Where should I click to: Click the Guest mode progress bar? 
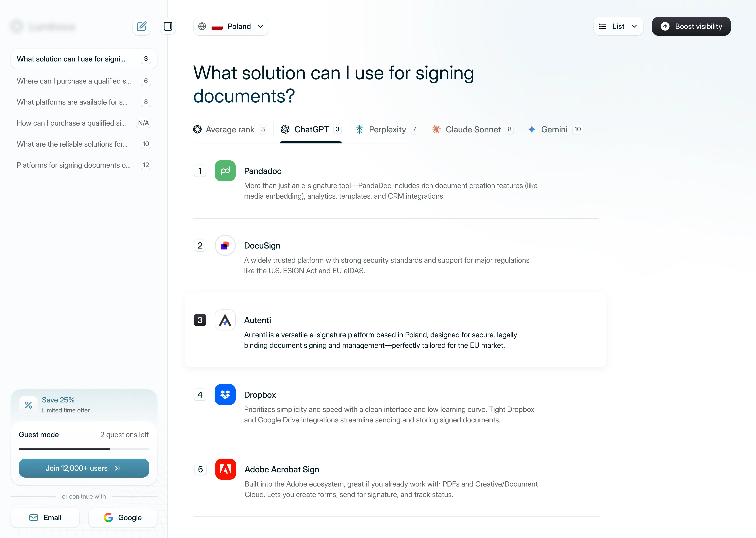click(84, 449)
